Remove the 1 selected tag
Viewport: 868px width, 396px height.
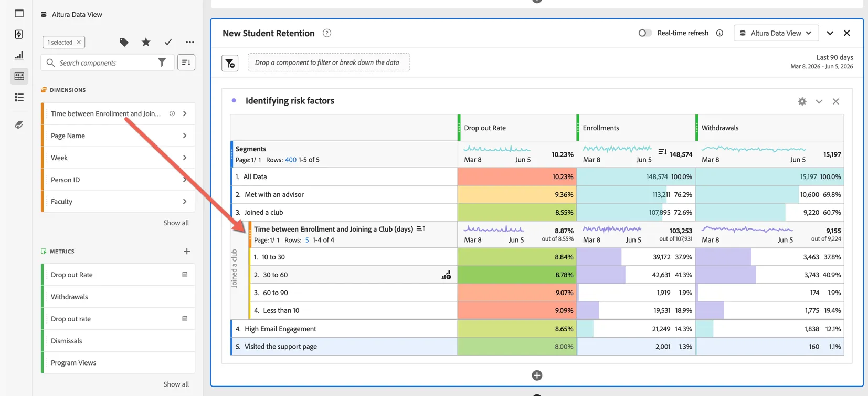pos(79,42)
